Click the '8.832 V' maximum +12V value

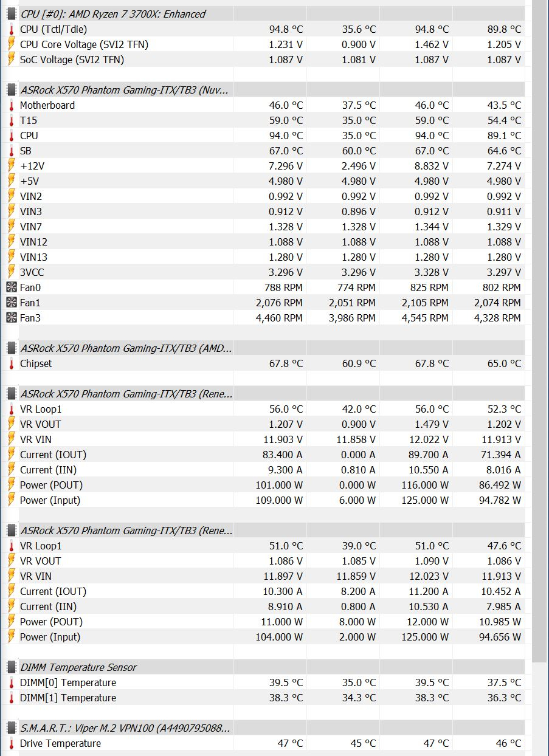[x=432, y=165]
